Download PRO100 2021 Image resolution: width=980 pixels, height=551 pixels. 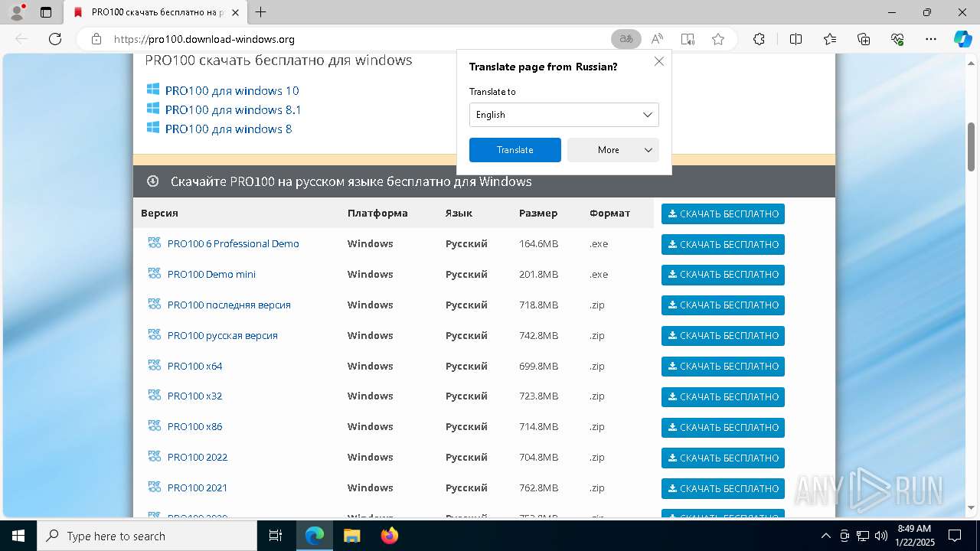(723, 488)
